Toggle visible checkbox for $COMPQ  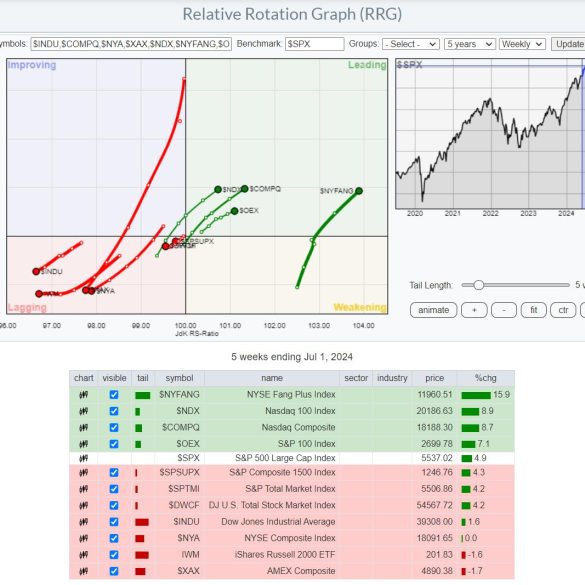click(x=114, y=428)
